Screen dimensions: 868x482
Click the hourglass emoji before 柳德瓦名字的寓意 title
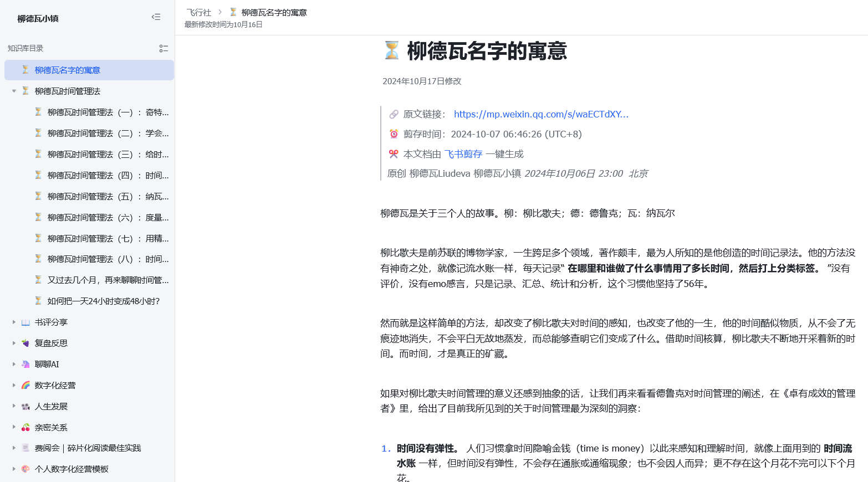392,50
